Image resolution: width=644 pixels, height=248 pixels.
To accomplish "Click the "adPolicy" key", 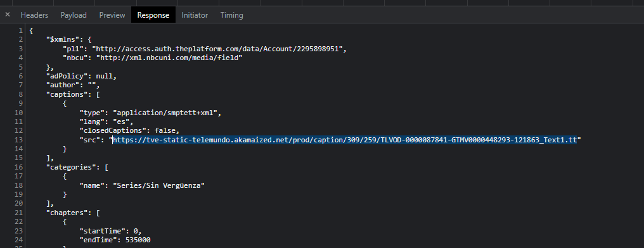I will coord(67,77).
